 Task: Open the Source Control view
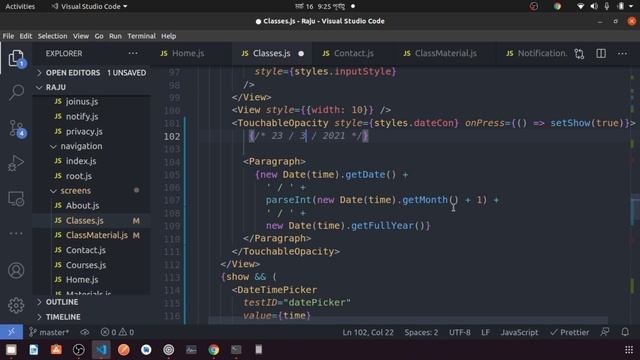coord(16,128)
